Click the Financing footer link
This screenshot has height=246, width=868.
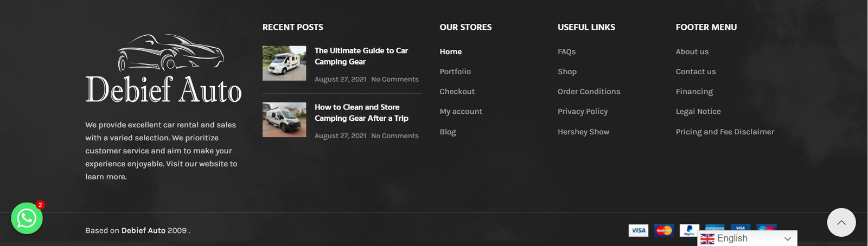(x=694, y=92)
